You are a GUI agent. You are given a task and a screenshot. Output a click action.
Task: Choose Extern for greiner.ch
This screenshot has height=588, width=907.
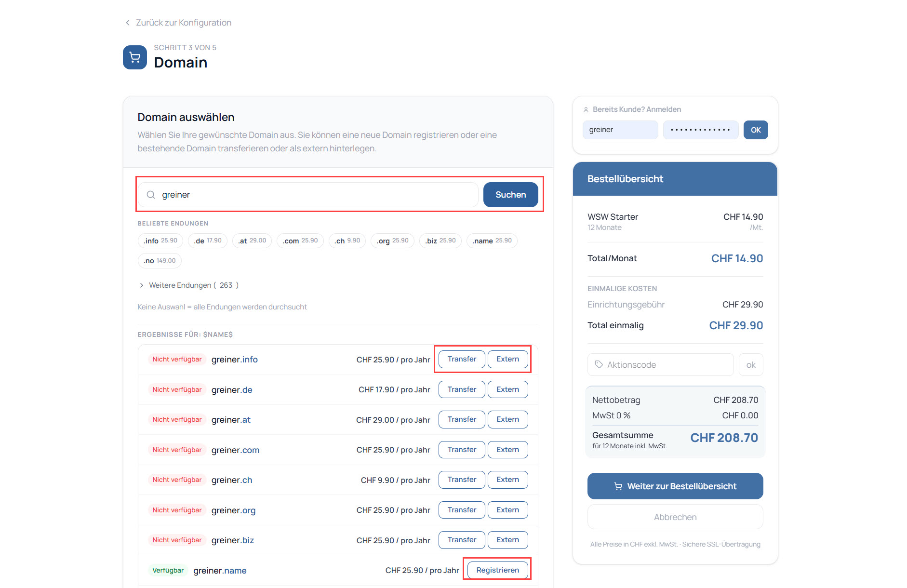tap(507, 480)
